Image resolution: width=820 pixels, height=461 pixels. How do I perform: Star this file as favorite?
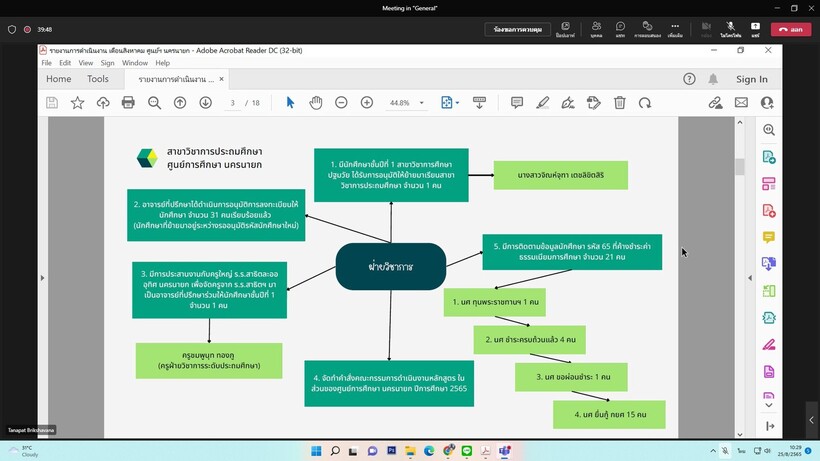coord(77,102)
